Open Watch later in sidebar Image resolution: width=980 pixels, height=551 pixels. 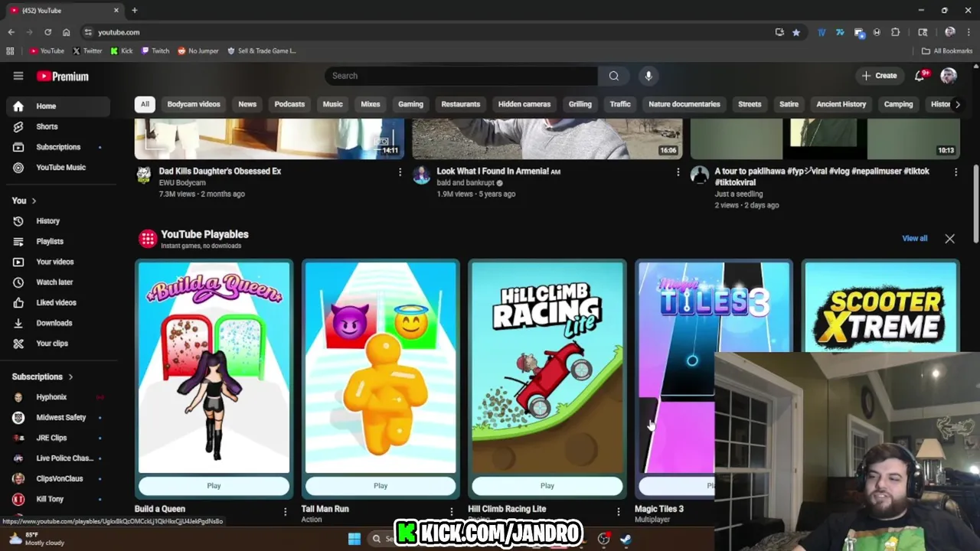pos(58,282)
